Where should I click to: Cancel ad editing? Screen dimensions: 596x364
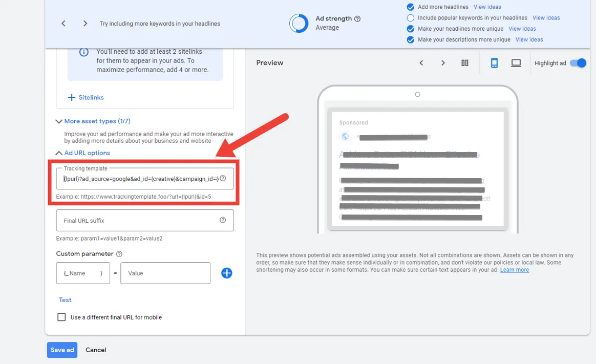(96, 350)
